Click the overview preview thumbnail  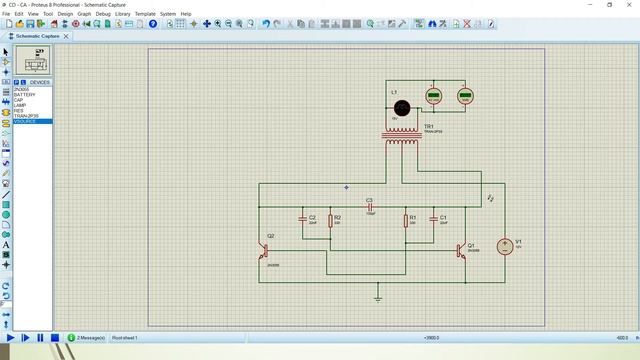pos(33,60)
